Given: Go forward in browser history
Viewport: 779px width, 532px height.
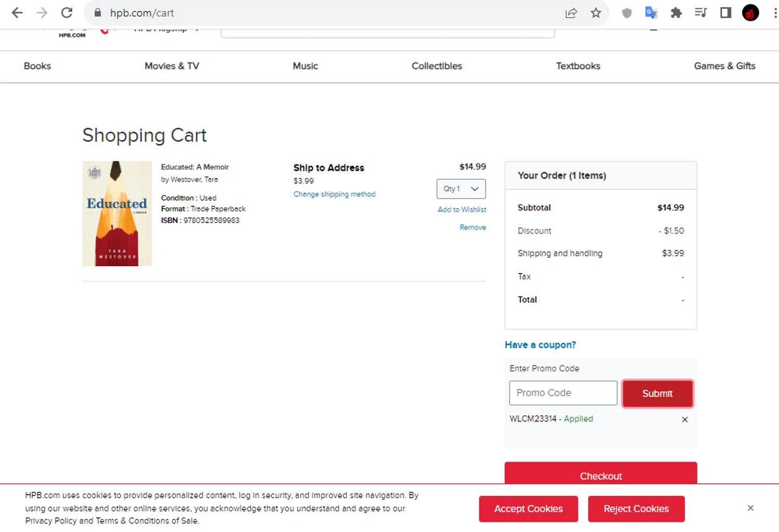Looking at the screenshot, I should coord(42,13).
